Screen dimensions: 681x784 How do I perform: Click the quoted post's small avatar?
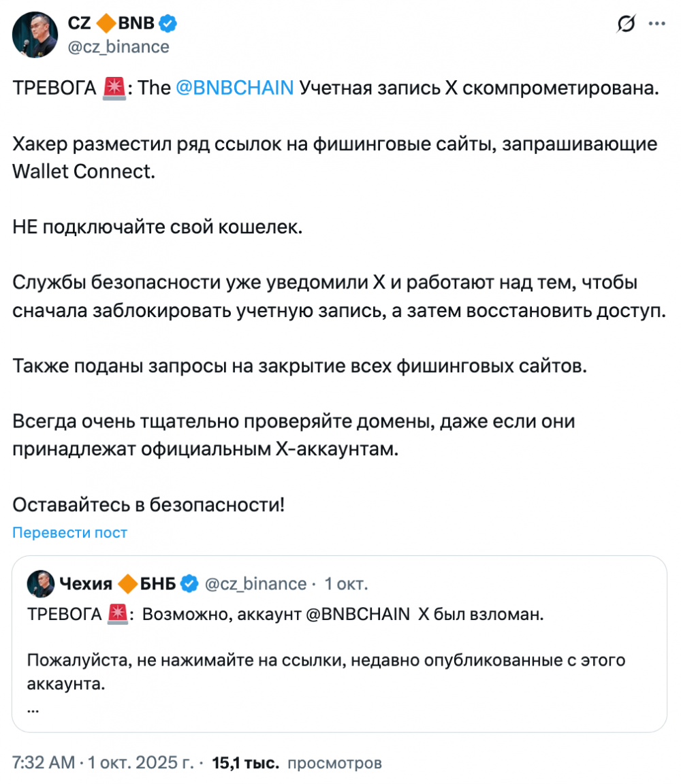(40, 583)
